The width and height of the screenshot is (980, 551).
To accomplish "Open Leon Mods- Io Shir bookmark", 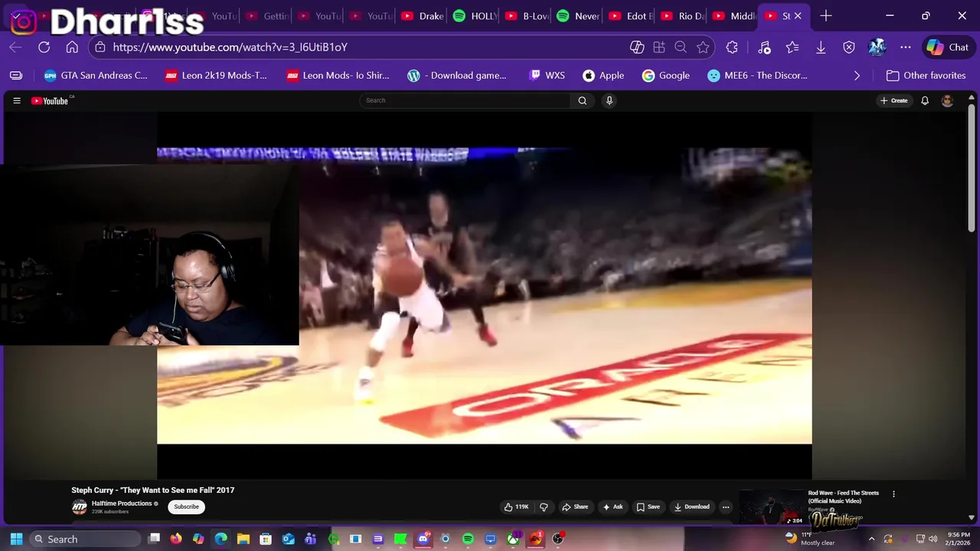I will tap(338, 76).
